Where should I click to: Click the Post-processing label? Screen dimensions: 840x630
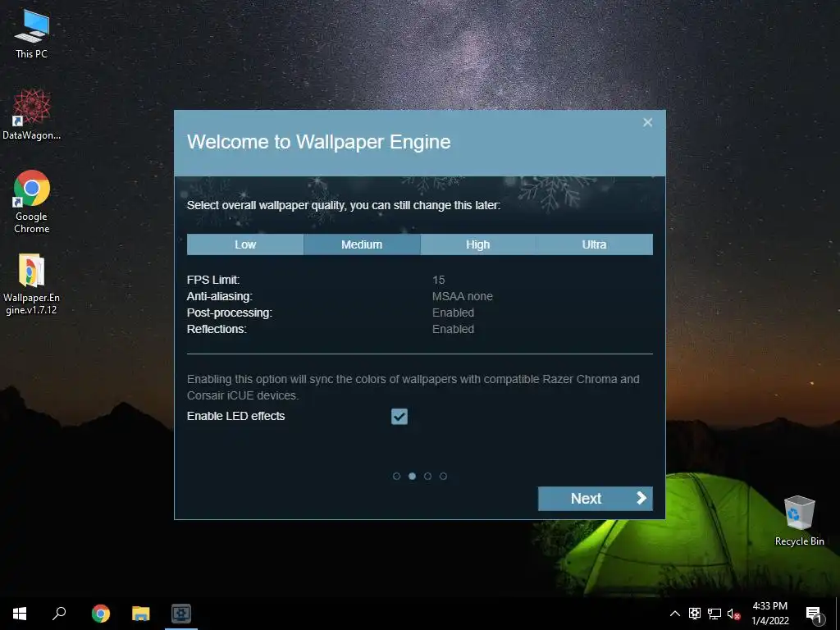pos(230,313)
